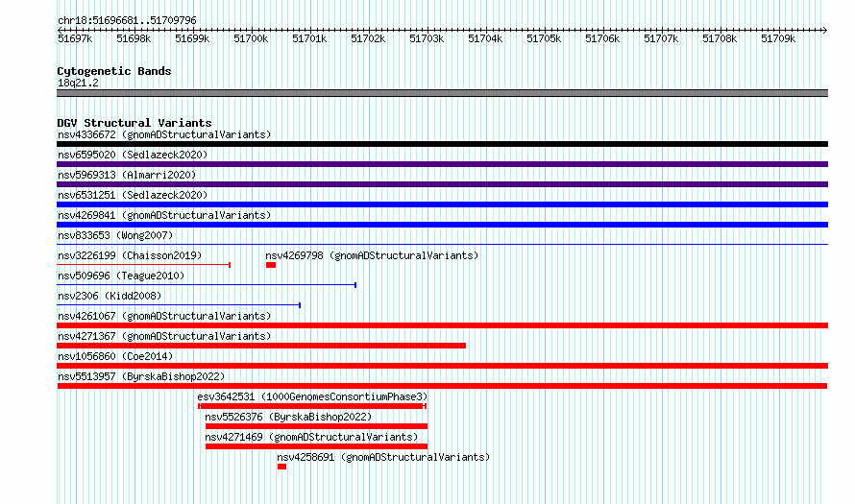Click the 51703k ruler tick label
This screenshot has width=855, height=504.
(x=427, y=38)
